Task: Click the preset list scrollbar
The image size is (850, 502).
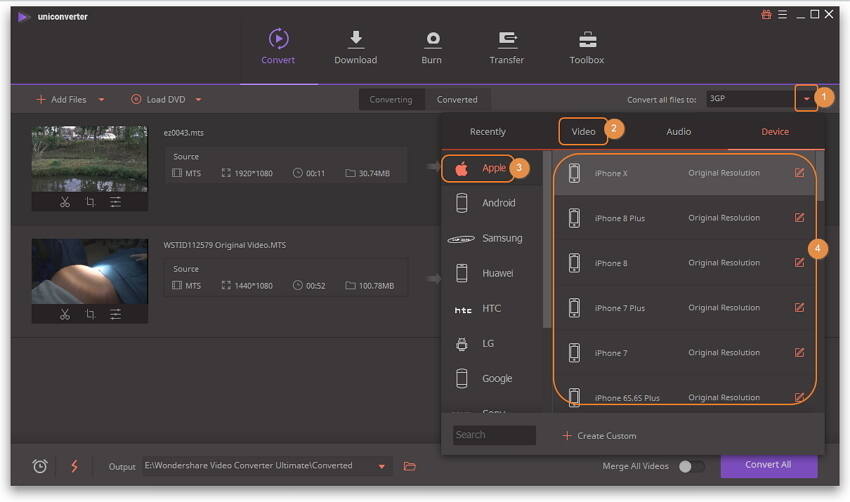Action: [x=820, y=176]
